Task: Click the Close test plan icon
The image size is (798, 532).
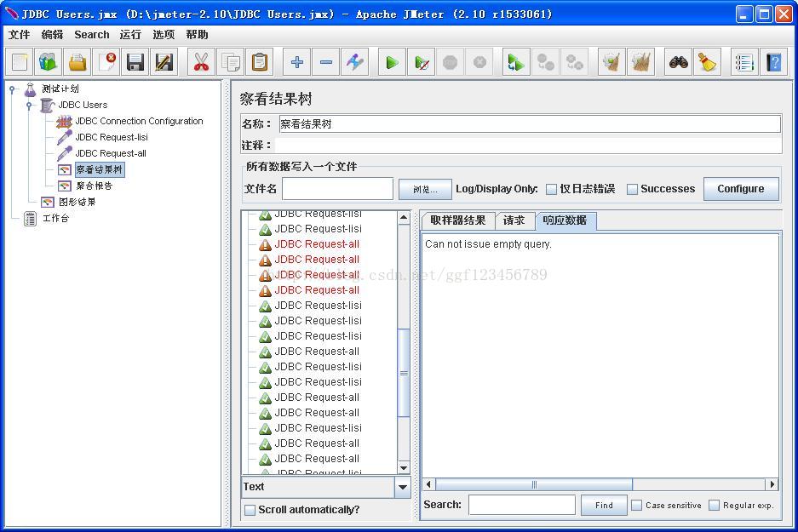Action: click(x=106, y=62)
